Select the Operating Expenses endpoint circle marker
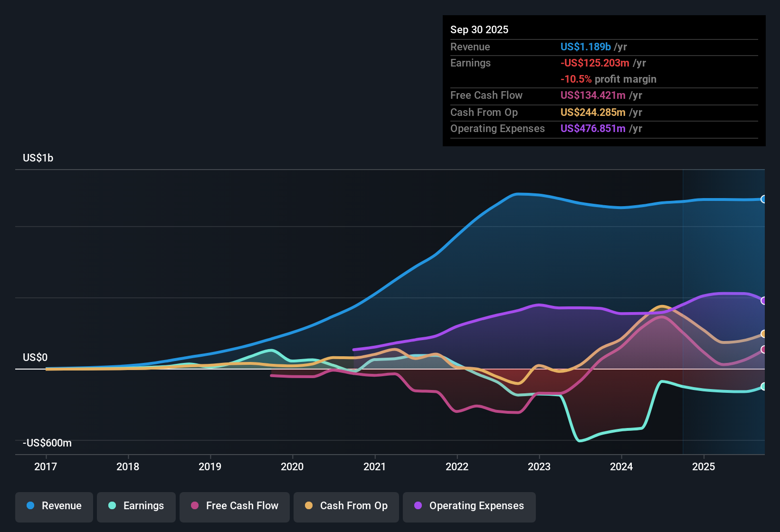Image resolution: width=780 pixels, height=532 pixels. [763, 300]
